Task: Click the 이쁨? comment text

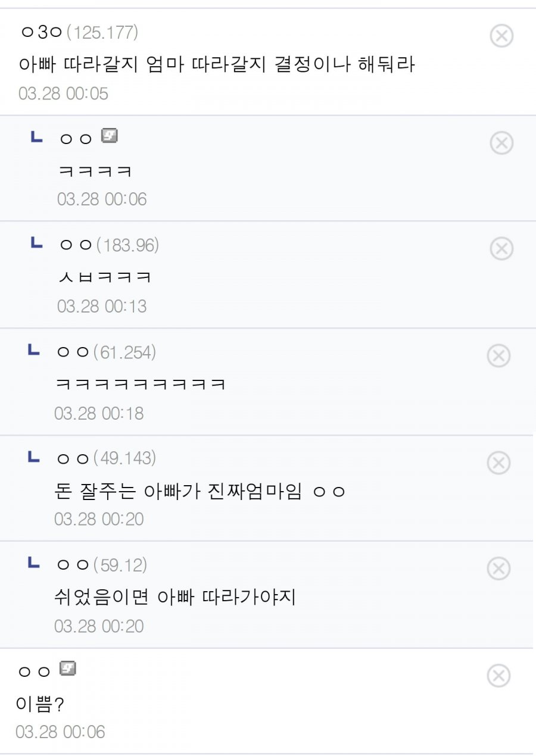Action: [x=39, y=705]
